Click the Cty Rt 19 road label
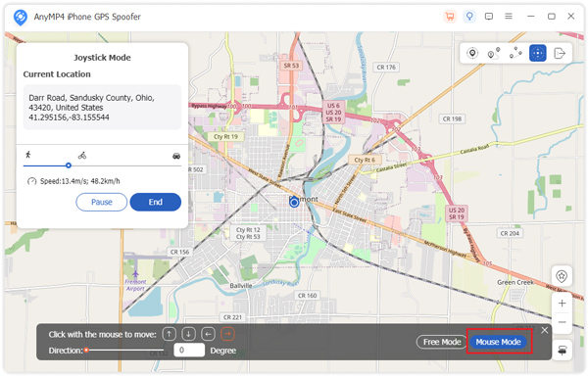 pos(225,137)
